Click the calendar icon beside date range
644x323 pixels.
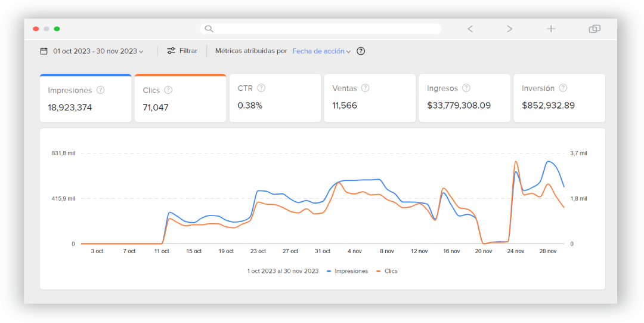(44, 51)
